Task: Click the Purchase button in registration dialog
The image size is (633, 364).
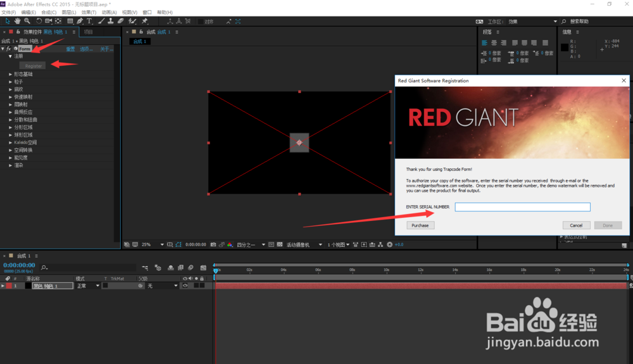Action: pyautogui.click(x=420, y=225)
